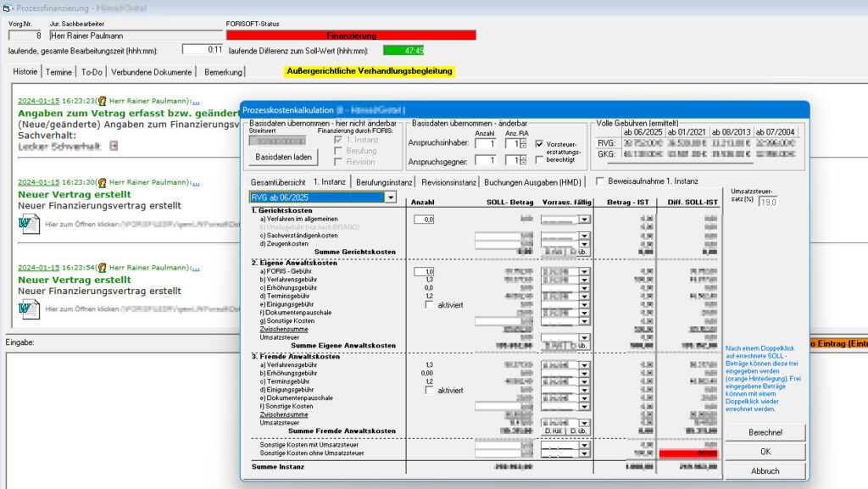This screenshot has width=868, height=489.
Task: Open 2024-01-15 16:23:54 history link
Action: (x=38, y=268)
